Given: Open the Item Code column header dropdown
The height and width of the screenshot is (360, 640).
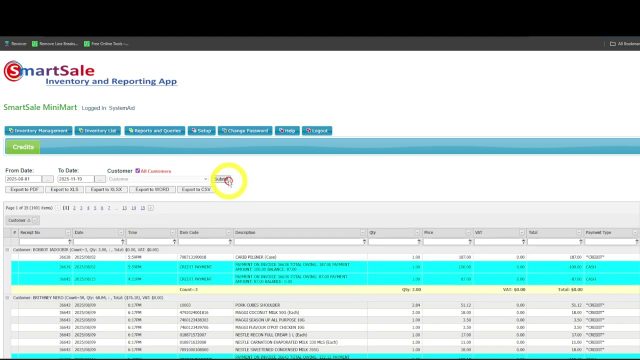Looking at the screenshot, I should coord(228,233).
